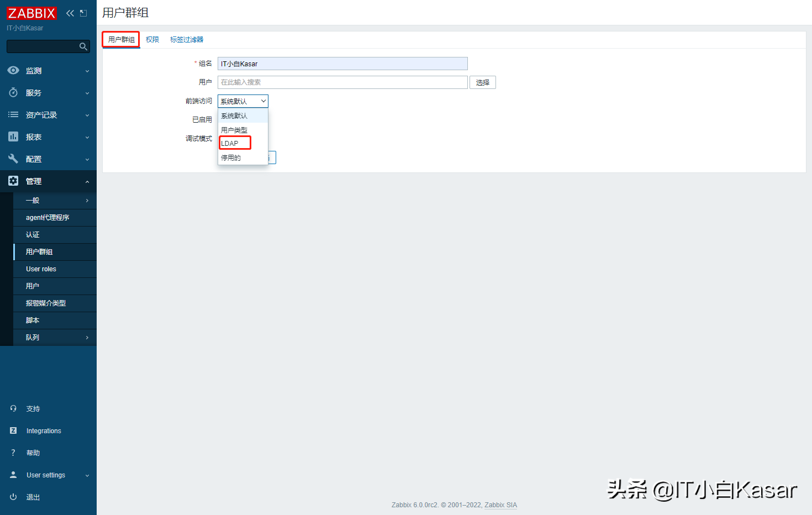The image size is (812, 515).
Task: Click the Z icon for Integrations
Action: click(x=13, y=430)
